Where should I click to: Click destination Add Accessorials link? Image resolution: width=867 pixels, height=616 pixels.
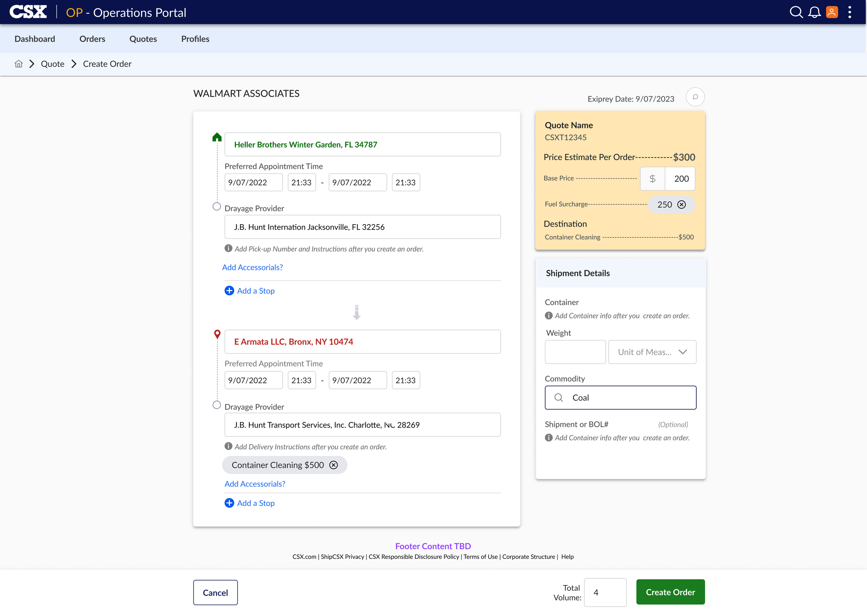(255, 484)
